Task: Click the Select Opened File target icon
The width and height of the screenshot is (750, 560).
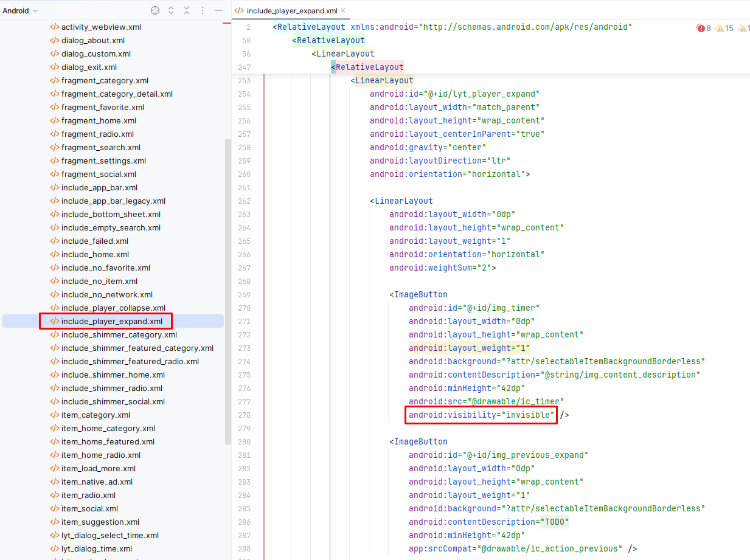Action: [155, 11]
